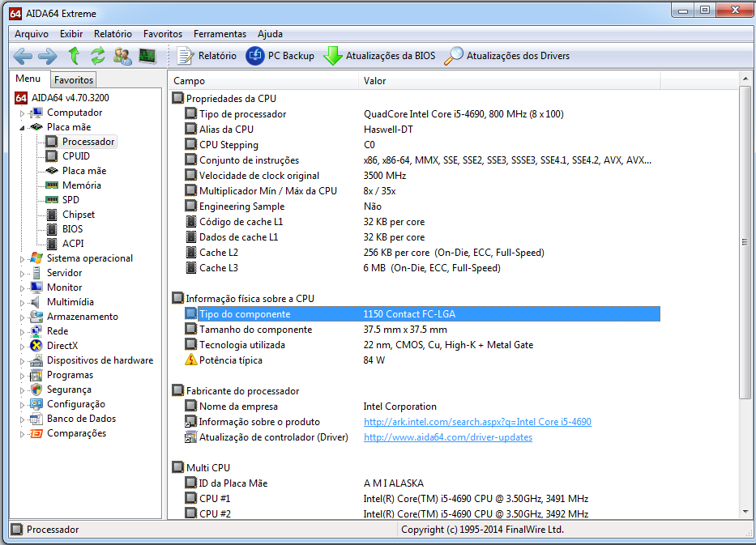Open the Ajuda menu
The height and width of the screenshot is (545, 756).
[270, 34]
